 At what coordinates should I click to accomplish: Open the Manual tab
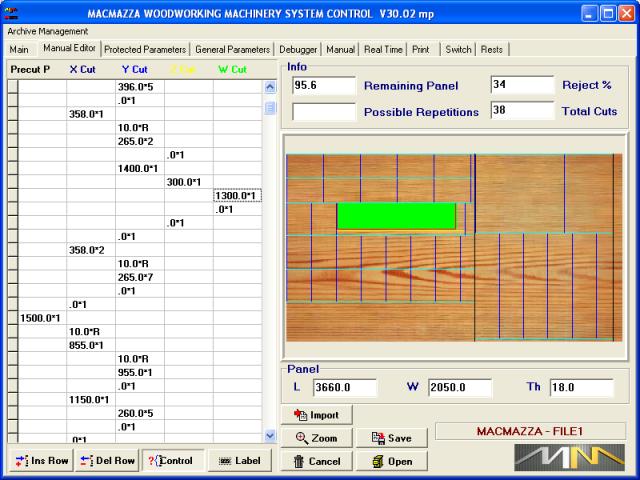340,49
